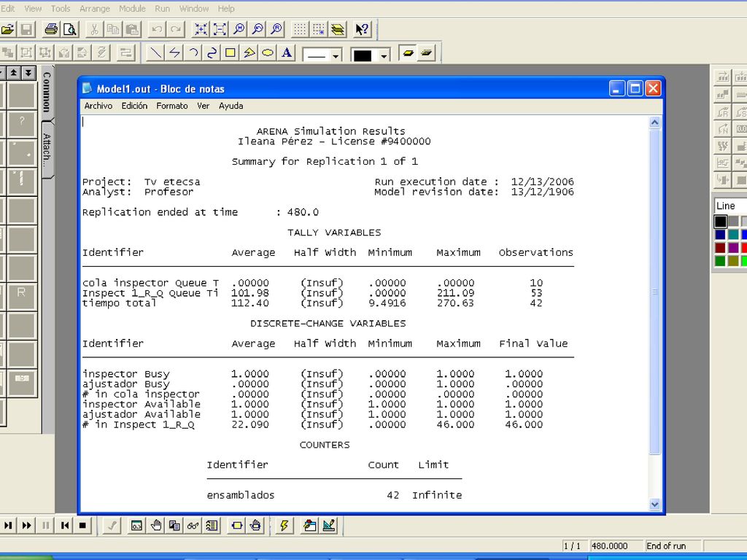Open the Arena Help menu
The width and height of the screenshot is (747, 560).
(226, 9)
